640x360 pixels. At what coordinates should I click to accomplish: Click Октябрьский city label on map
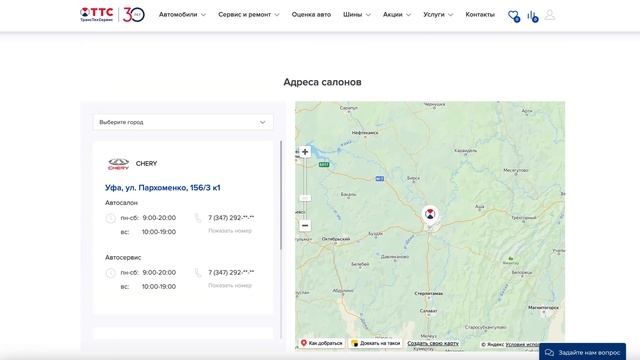click(336, 239)
